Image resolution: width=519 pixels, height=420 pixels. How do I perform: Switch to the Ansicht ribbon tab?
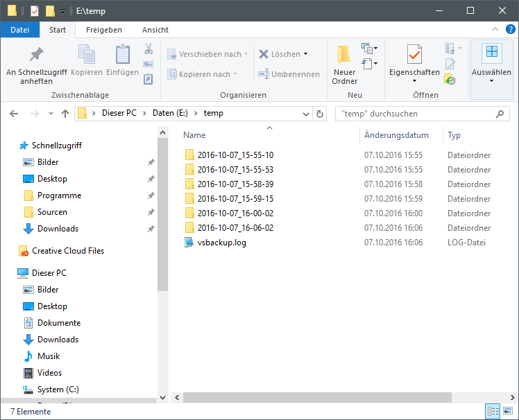155,30
